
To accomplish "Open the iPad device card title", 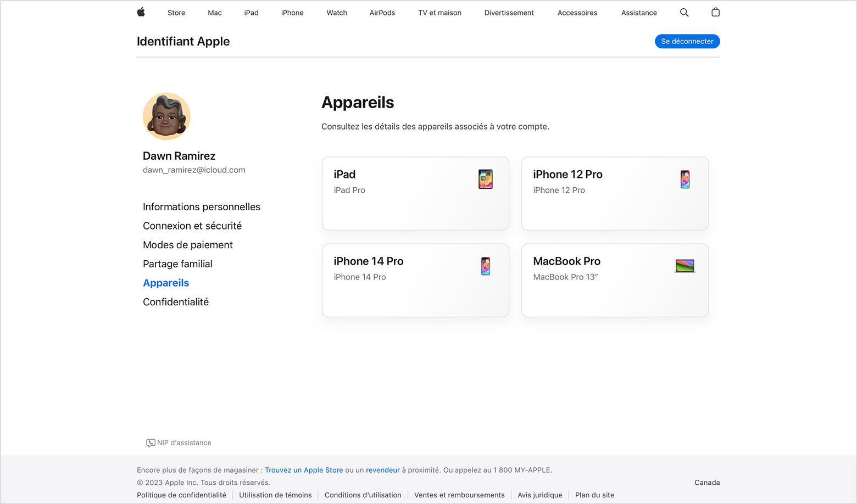I will pos(344,175).
